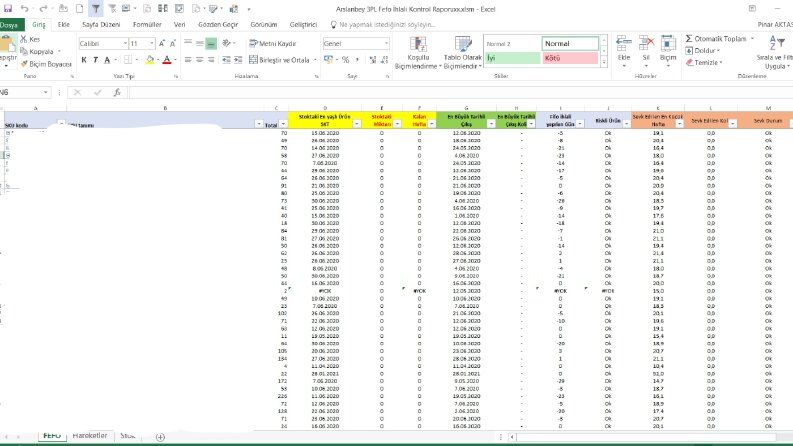Open Koşullu Biçimlendirme menu
Viewport: 793px width, 446px height.
(x=418, y=52)
